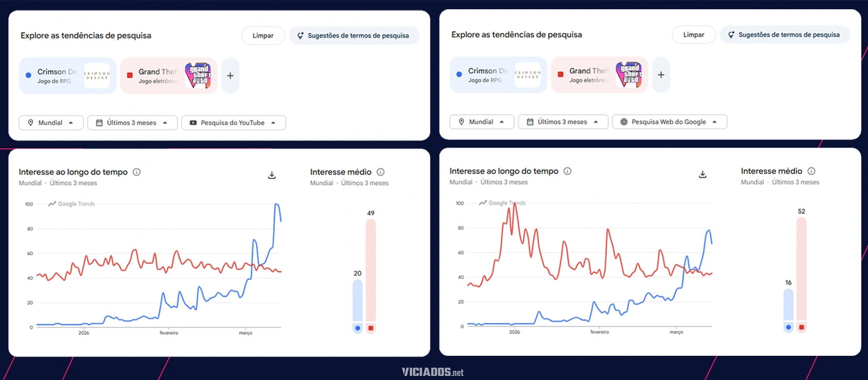The width and height of the screenshot is (868, 380).
Task: Click the download icon on the right chart
Action: pyautogui.click(x=702, y=175)
